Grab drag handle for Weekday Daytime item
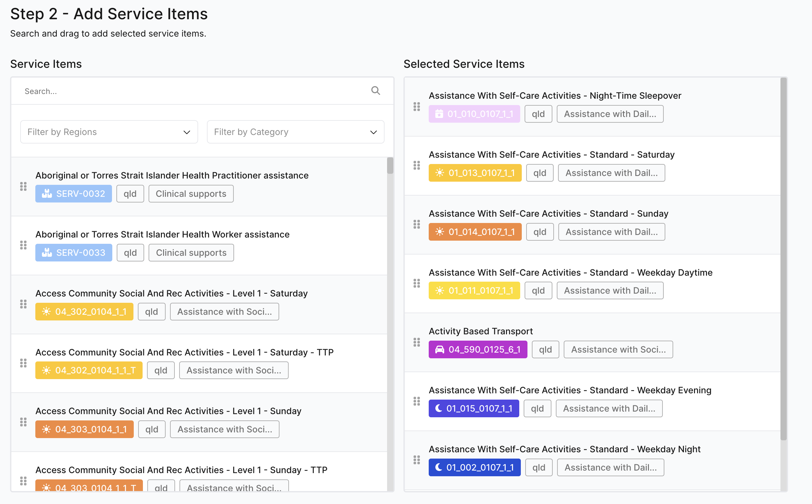812x504 pixels. click(417, 283)
